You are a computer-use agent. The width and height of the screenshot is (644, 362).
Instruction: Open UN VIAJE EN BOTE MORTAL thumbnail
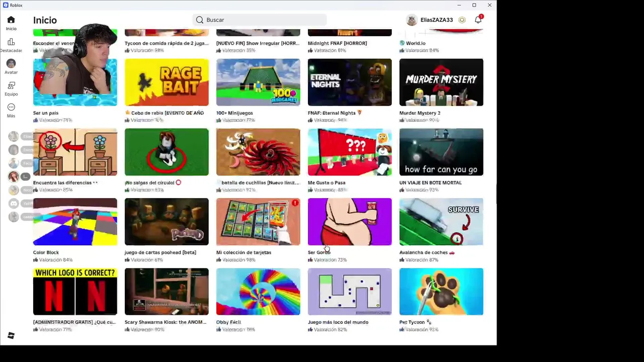click(441, 152)
